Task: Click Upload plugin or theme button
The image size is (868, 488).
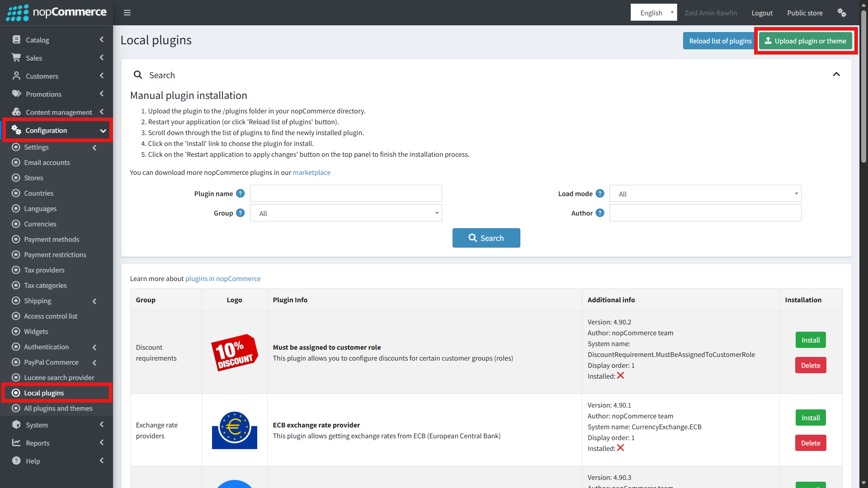Action: 805,41
